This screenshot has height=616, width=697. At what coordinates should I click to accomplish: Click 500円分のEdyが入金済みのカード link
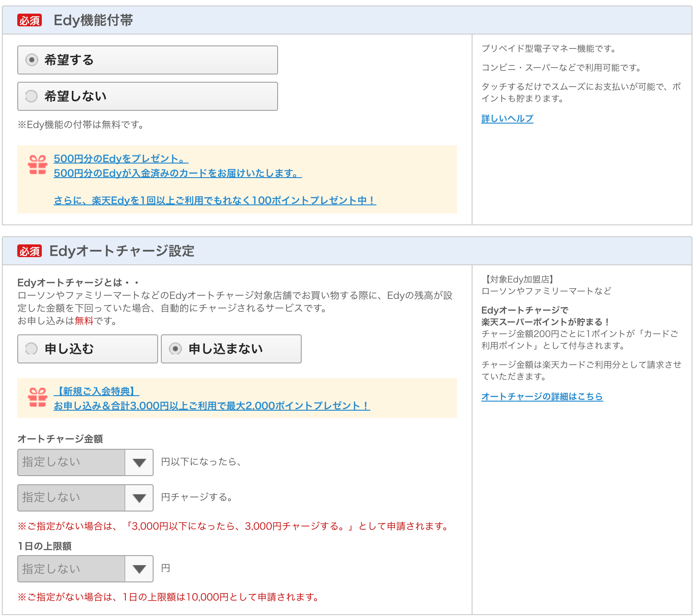click(178, 173)
